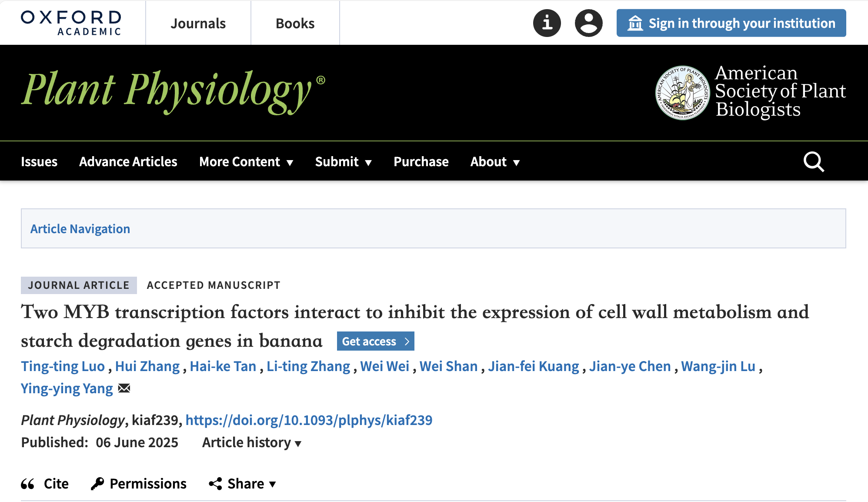Click the search magnifying glass icon
The image size is (868, 502).
coord(813,162)
